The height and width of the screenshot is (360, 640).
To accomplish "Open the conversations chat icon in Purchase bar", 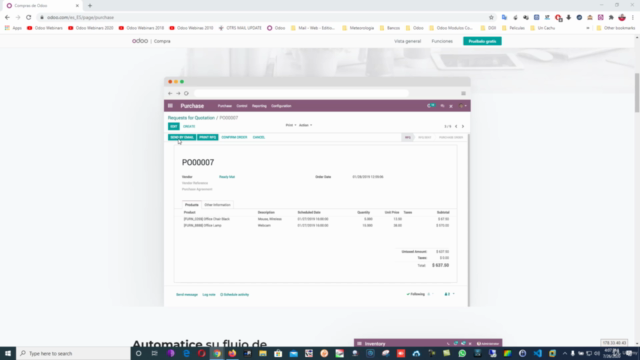I will (442, 106).
